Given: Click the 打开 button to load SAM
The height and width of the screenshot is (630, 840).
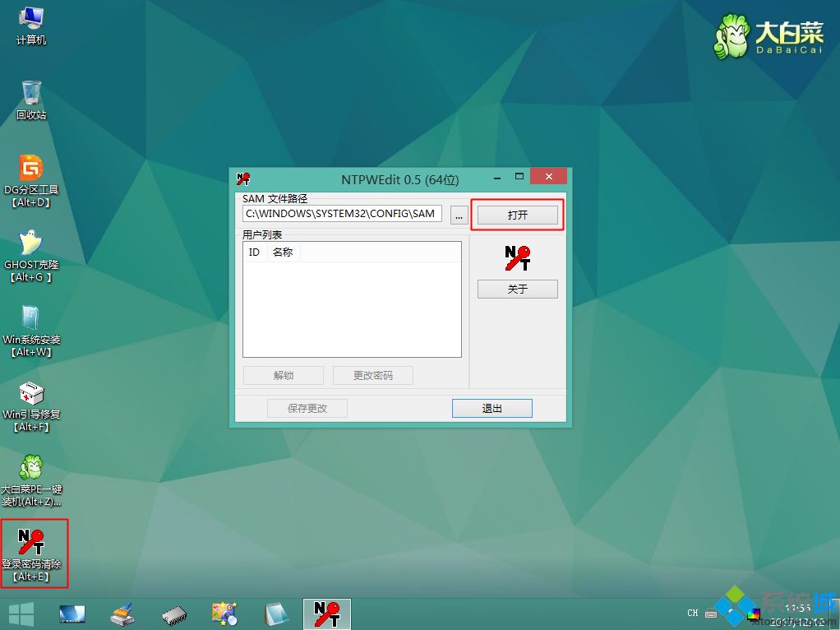Looking at the screenshot, I should [x=517, y=213].
